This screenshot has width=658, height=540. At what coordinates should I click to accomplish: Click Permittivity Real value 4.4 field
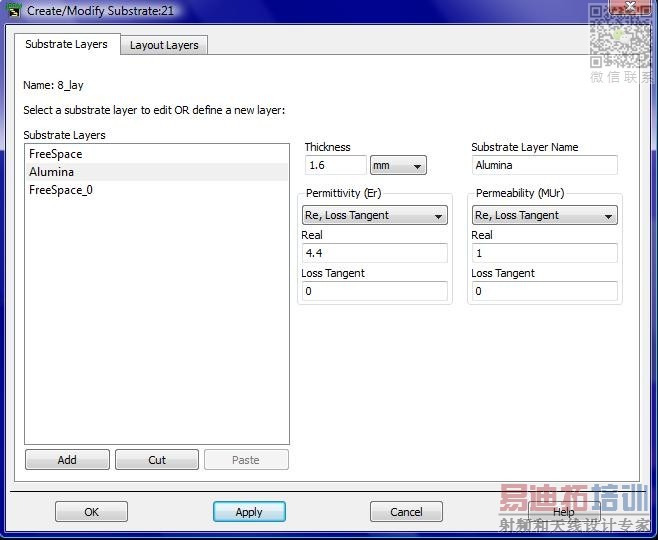375,253
